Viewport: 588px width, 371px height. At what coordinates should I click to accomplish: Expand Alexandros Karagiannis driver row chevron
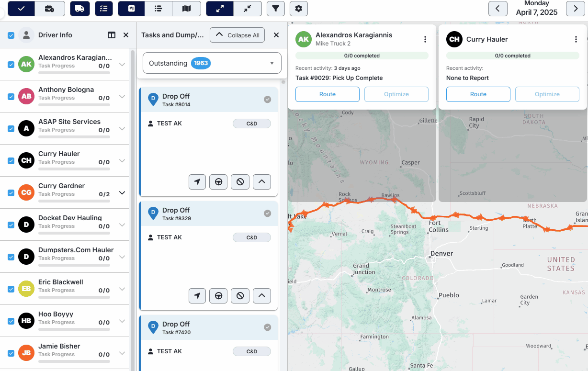(122, 65)
